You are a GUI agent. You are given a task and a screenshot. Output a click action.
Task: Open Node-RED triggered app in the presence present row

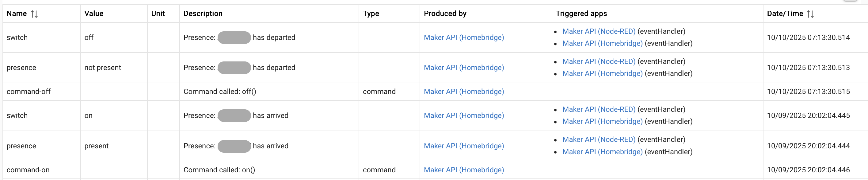598,139
